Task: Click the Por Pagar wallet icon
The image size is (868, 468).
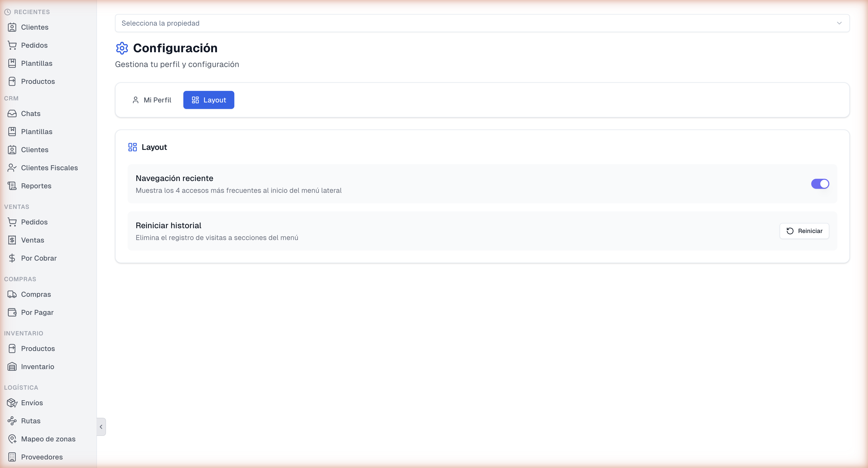Action: (x=12, y=312)
